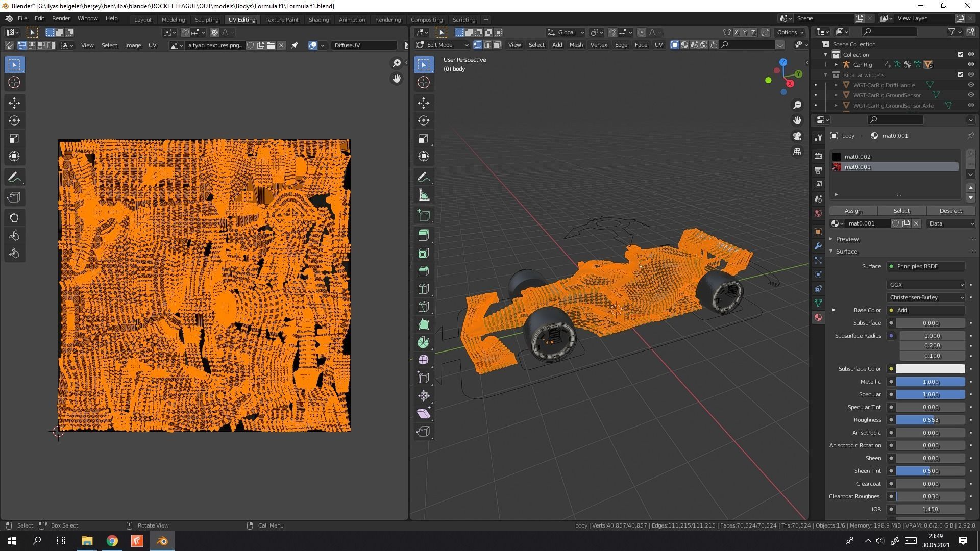Pin the image in UV editor header
The image size is (980, 551).
[x=295, y=45]
